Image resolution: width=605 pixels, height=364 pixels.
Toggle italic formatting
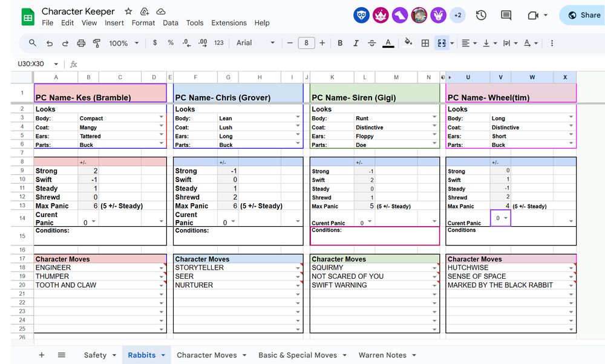pyautogui.click(x=355, y=43)
